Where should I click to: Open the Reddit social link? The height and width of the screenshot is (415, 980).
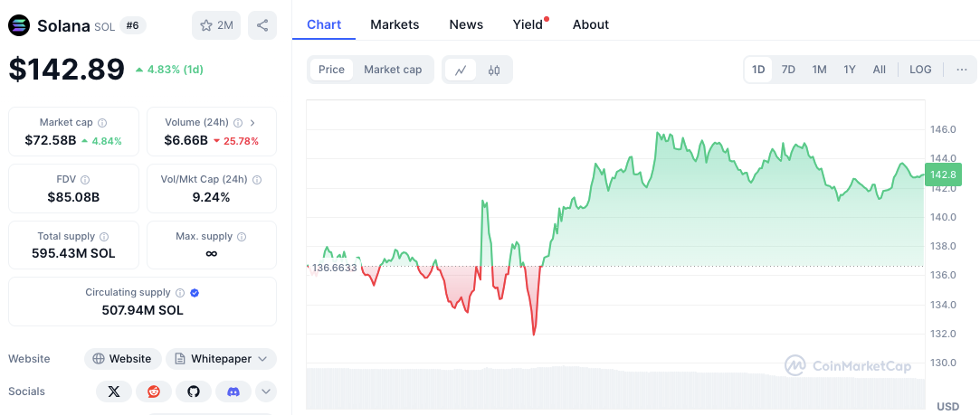coord(153,391)
